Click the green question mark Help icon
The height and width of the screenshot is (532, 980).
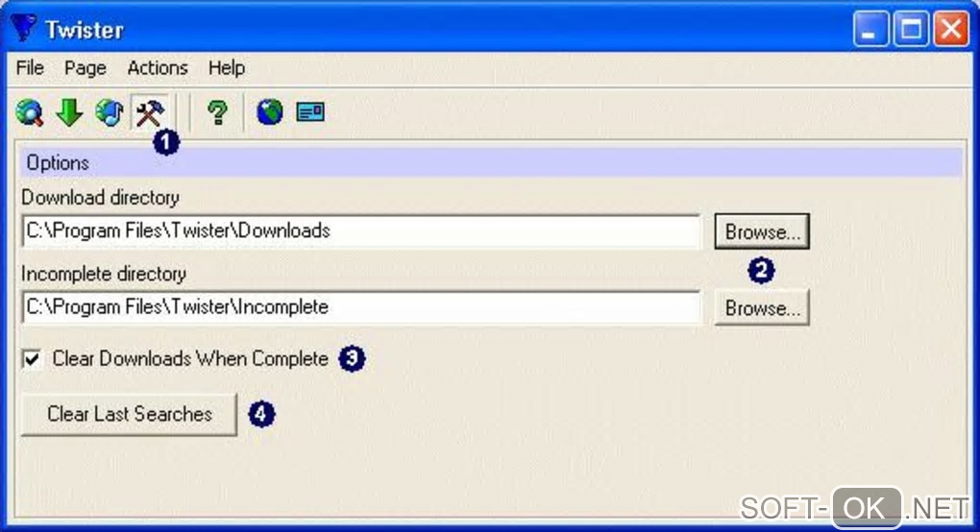tap(217, 113)
